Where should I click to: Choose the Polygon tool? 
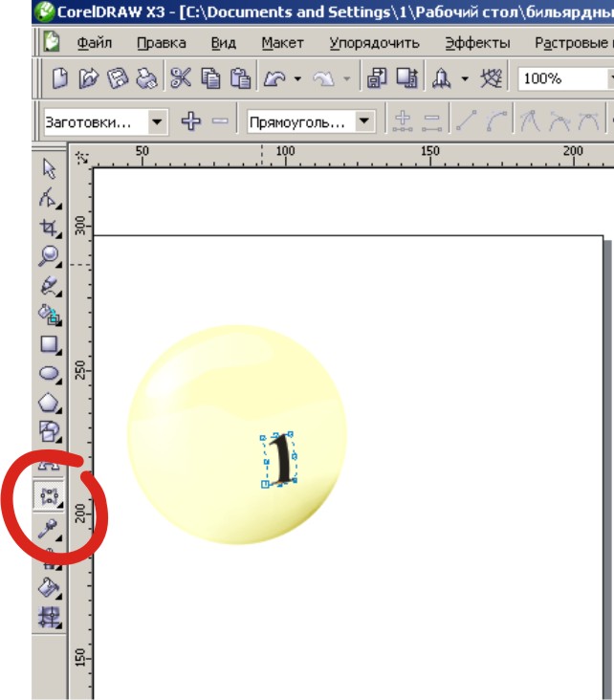click(x=49, y=403)
